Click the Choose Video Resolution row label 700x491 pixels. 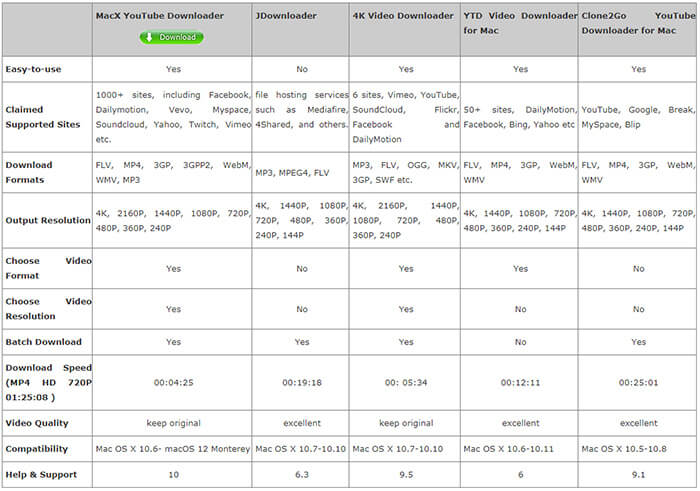coord(48,309)
